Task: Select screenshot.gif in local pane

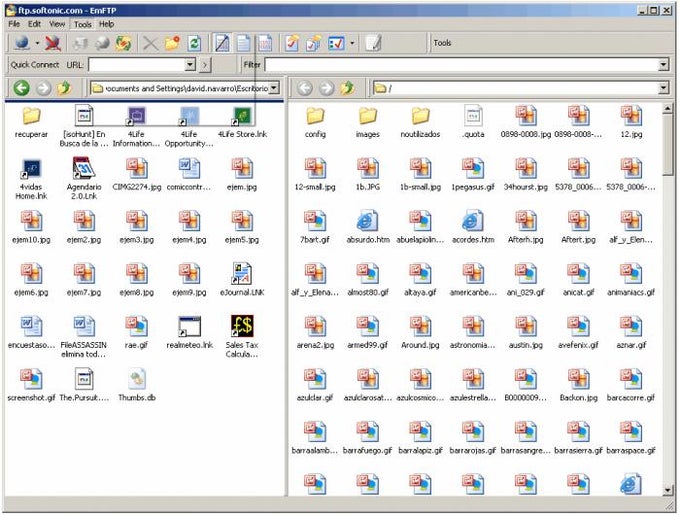Action: [31, 385]
